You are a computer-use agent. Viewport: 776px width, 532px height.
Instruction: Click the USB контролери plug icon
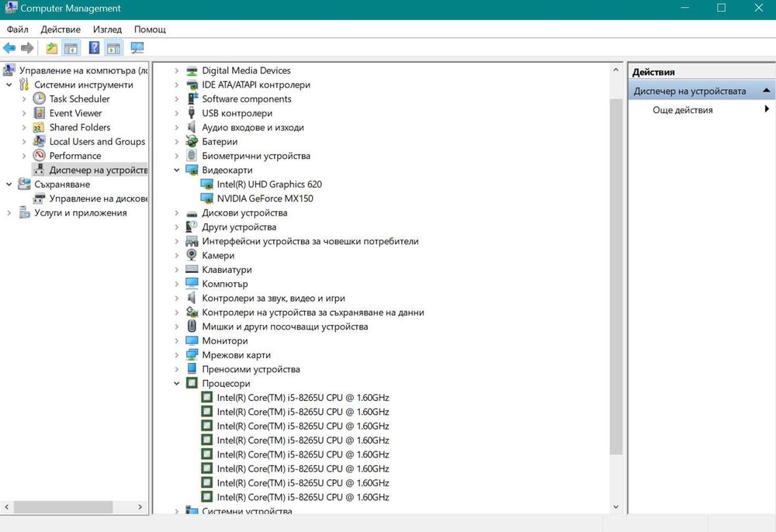tap(192, 112)
